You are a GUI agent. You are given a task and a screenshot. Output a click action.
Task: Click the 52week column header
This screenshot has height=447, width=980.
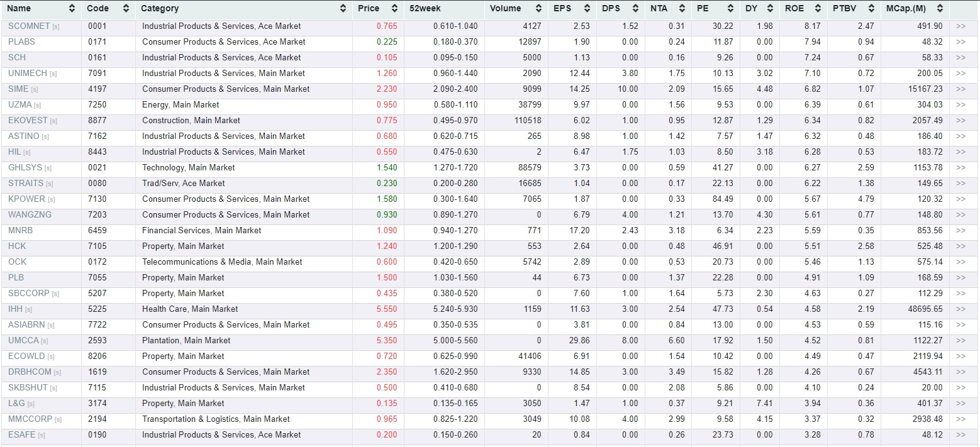coord(425,9)
